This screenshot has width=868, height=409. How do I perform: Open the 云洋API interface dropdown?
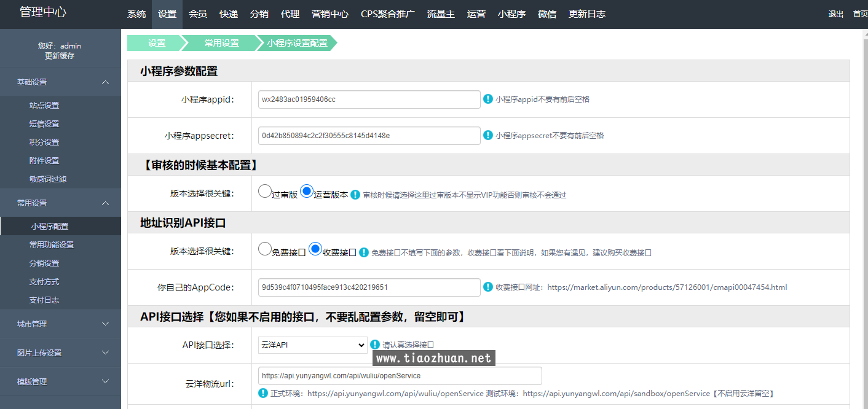[x=312, y=345]
